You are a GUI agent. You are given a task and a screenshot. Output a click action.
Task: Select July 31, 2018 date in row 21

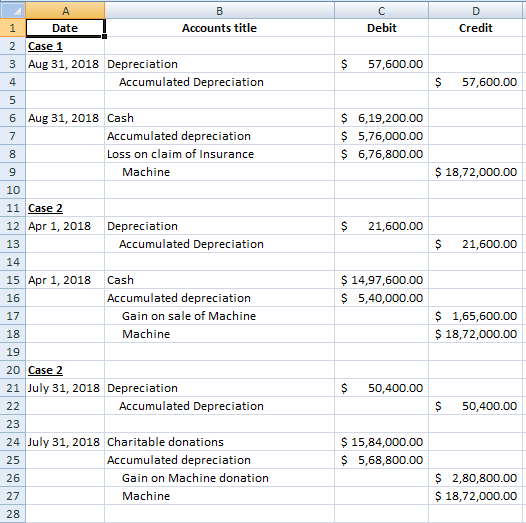click(x=65, y=388)
